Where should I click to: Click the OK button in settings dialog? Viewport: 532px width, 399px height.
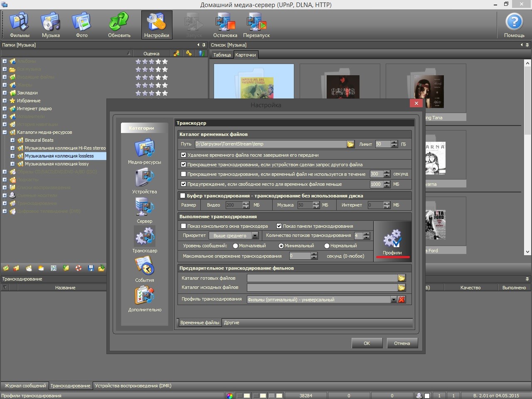tap(367, 343)
